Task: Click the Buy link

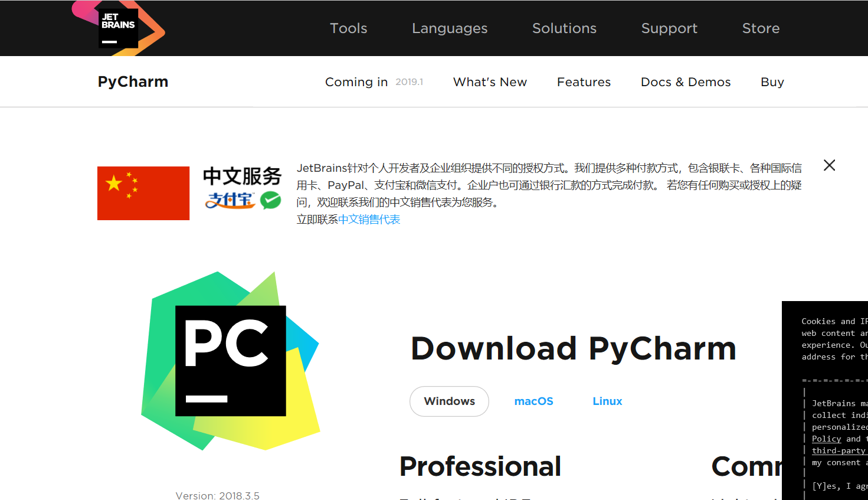Action: [772, 82]
